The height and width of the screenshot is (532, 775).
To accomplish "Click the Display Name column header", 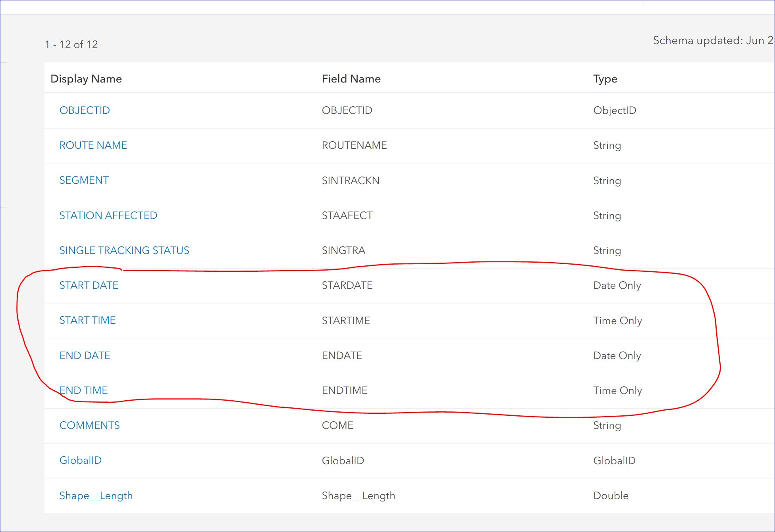I will (86, 79).
